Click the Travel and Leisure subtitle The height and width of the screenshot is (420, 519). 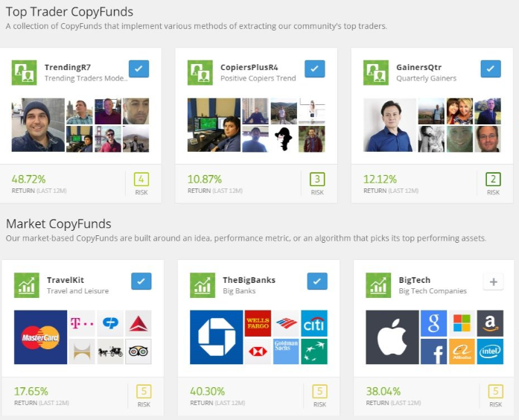tap(77, 291)
